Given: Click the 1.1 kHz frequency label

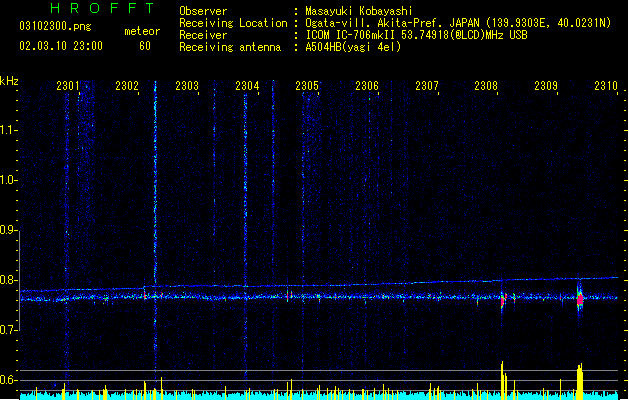Looking at the screenshot, I should point(9,130).
